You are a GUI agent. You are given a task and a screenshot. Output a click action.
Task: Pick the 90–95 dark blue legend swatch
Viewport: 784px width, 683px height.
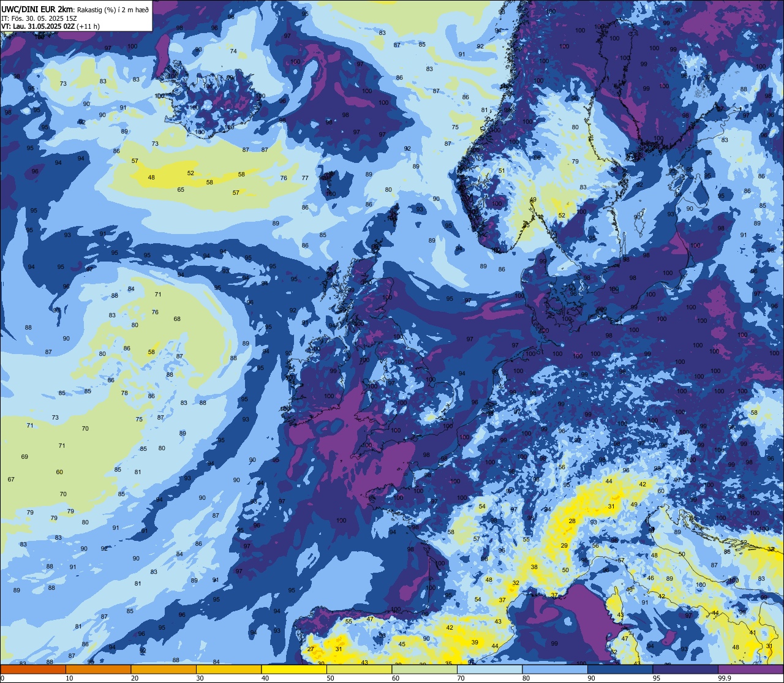click(620, 669)
